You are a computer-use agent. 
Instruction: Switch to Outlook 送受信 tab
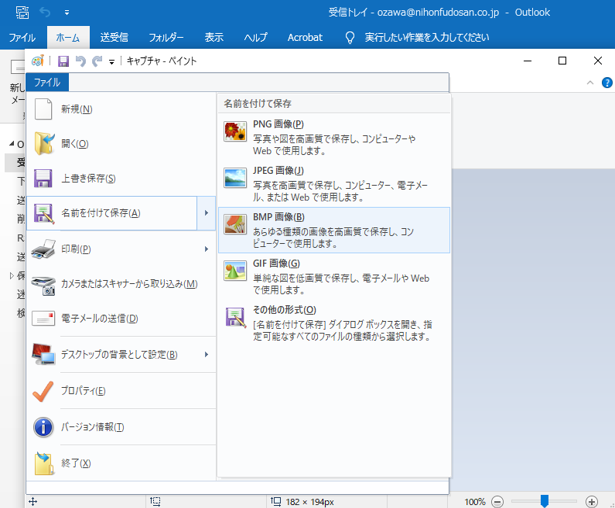tap(114, 38)
